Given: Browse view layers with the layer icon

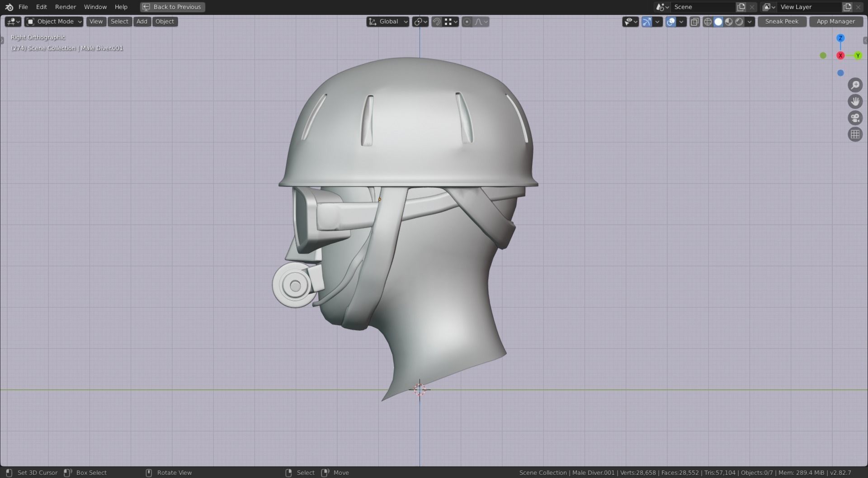Looking at the screenshot, I should click(769, 7).
